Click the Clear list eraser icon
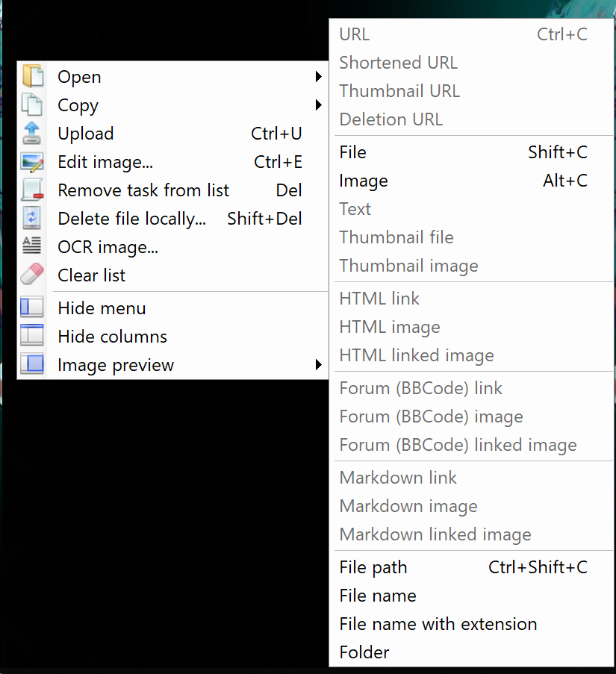Viewport: 616px width, 674px height. [x=32, y=275]
